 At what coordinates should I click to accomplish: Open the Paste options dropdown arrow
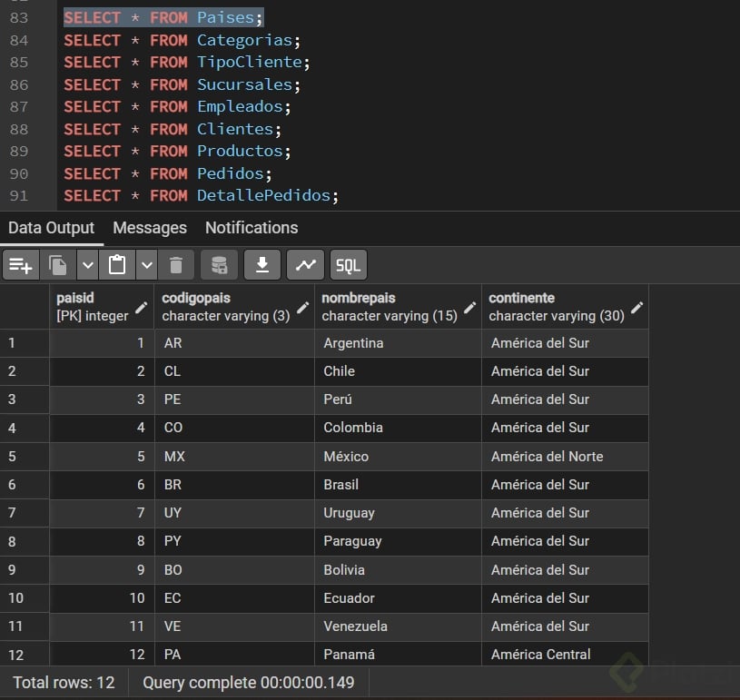tap(147, 265)
